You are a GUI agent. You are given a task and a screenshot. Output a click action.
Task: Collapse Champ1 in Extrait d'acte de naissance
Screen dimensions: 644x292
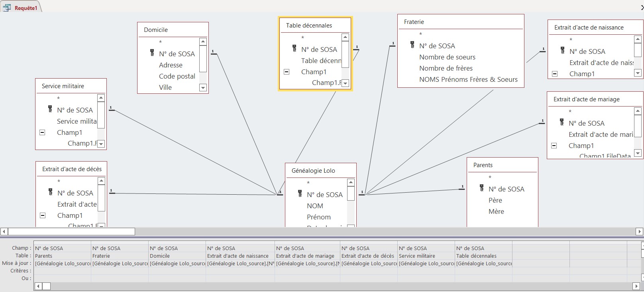pos(554,74)
